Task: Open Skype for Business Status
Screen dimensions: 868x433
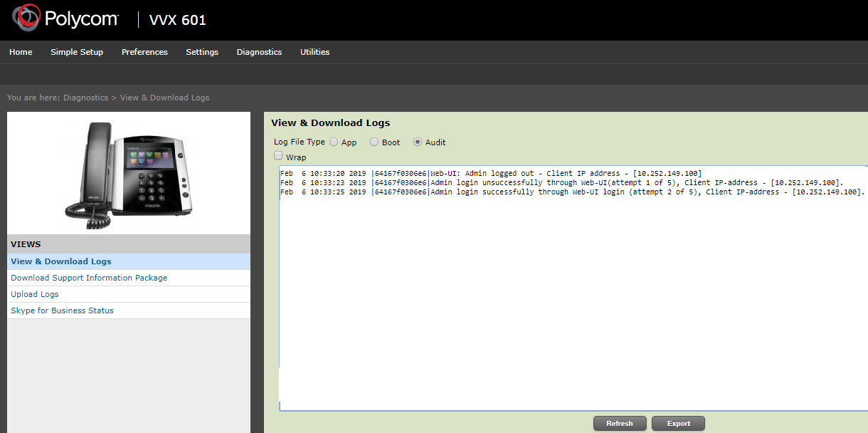Action: 61,310
